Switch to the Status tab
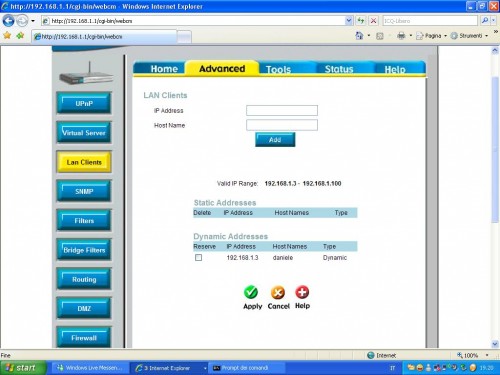Viewport: 500px width, 375px height. point(339,69)
